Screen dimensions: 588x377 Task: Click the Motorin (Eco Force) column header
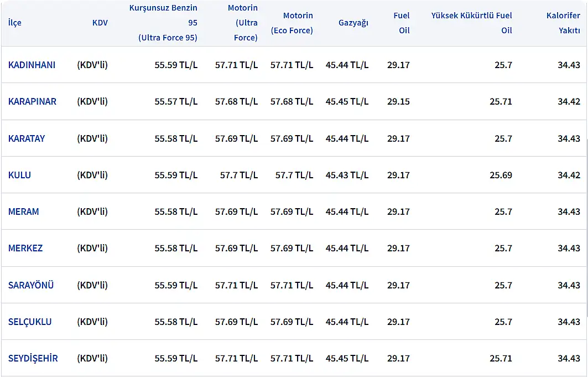[x=292, y=23]
